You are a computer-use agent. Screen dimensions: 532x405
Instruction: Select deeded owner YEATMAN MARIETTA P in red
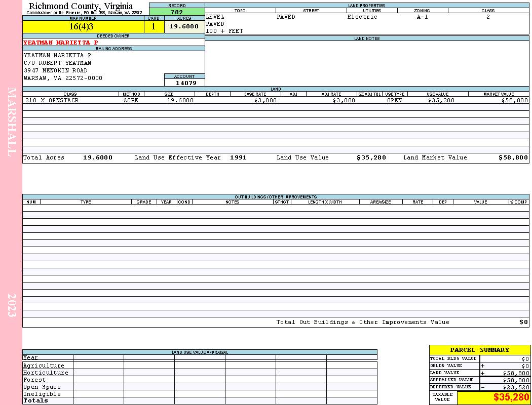tap(61, 43)
